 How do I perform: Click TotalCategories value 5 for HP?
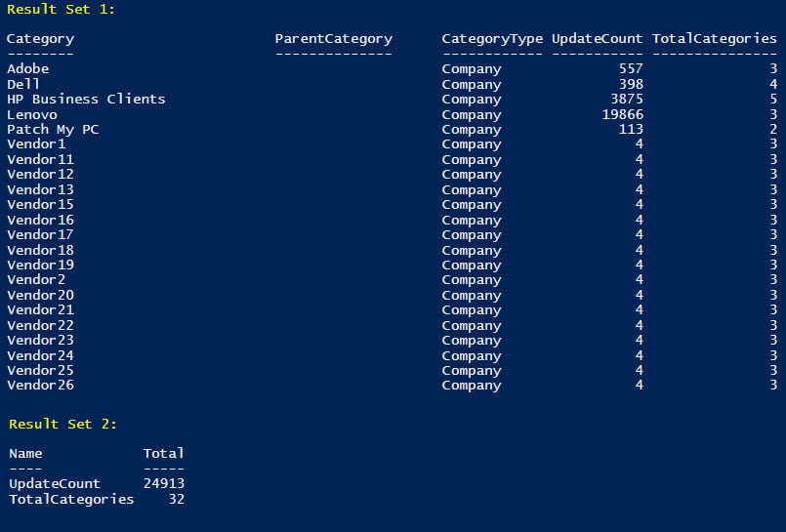(773, 99)
